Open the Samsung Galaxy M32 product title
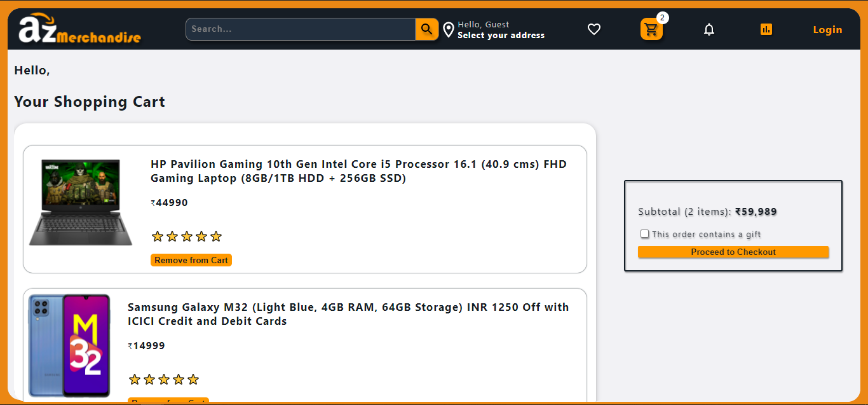The height and width of the screenshot is (405, 868). pos(348,313)
